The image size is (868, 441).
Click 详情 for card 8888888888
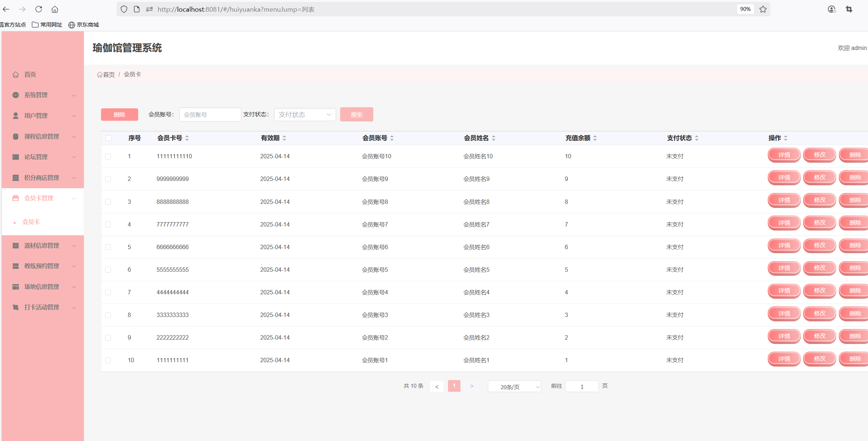pos(784,200)
